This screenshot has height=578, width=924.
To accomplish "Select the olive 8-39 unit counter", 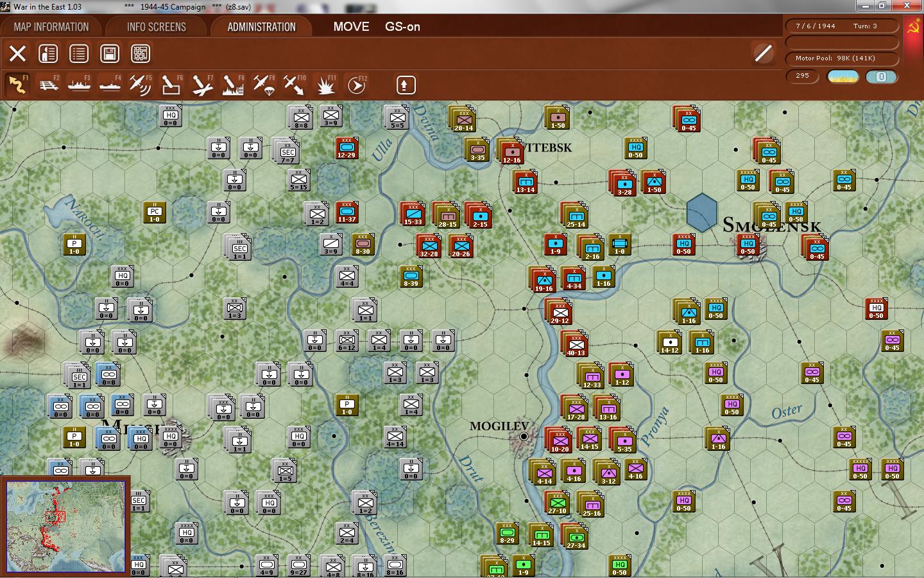I will 411,276.
